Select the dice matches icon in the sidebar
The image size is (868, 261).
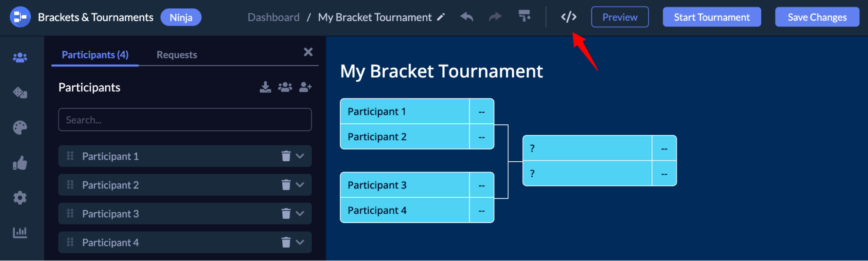coord(20,92)
